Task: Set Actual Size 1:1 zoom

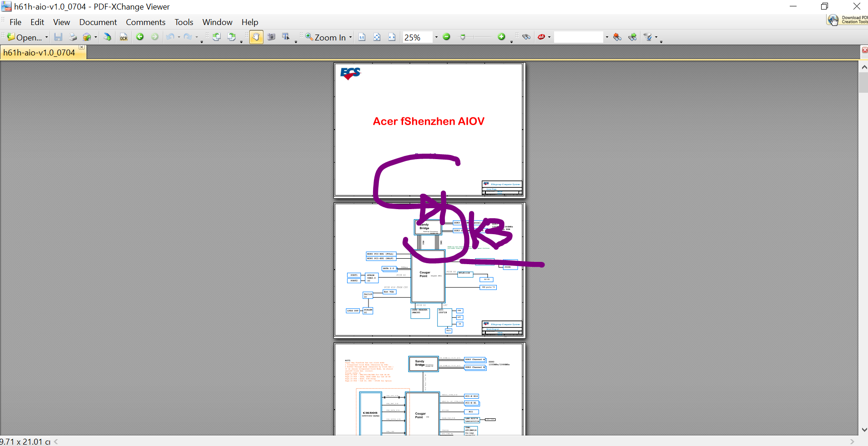Action: pyautogui.click(x=362, y=37)
